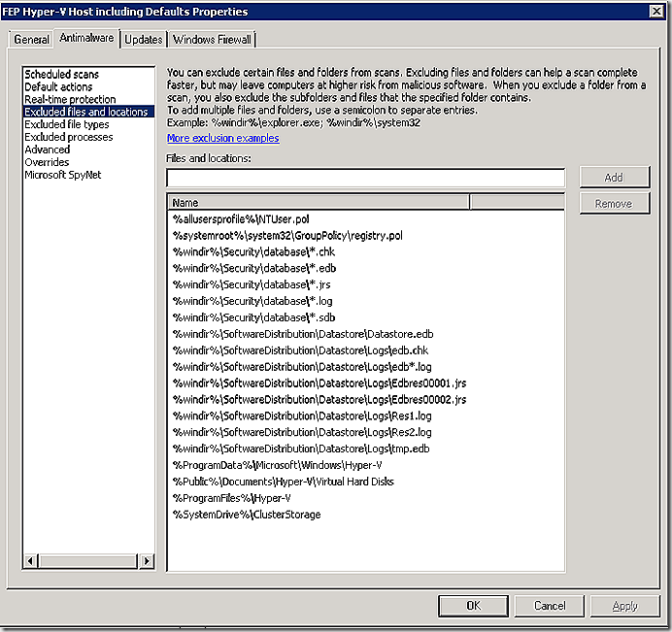Click the Apply button
The image size is (672, 632).
point(624,606)
